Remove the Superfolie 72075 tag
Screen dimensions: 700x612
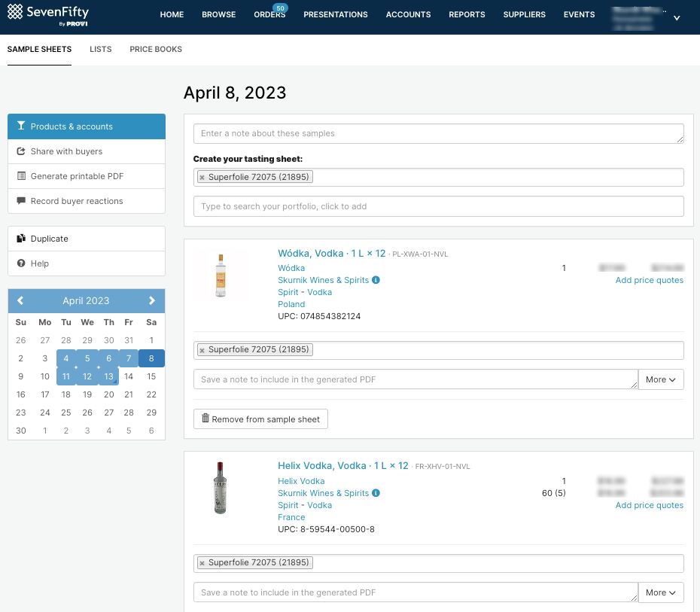[x=202, y=177]
